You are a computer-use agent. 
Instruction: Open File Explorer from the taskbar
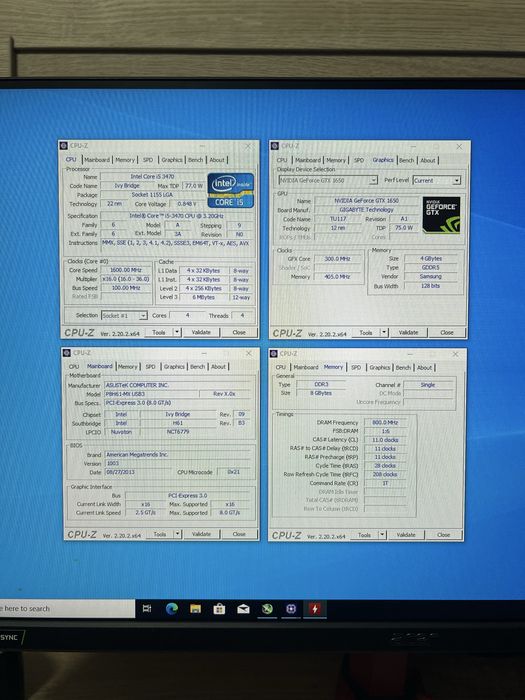[195, 608]
